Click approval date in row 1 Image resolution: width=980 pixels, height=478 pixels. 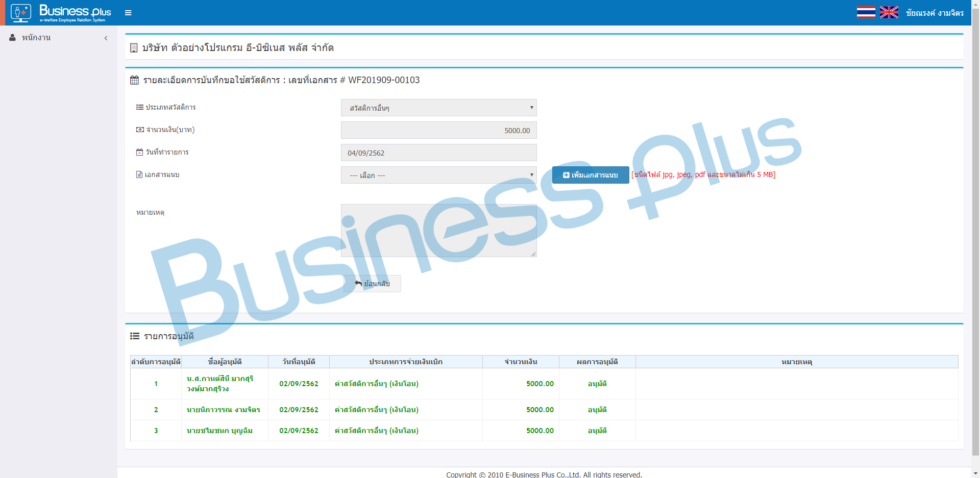tap(299, 384)
